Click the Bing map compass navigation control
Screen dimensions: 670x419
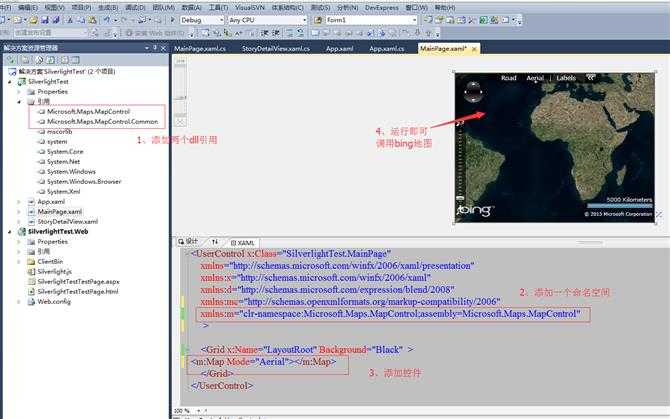pos(473,91)
